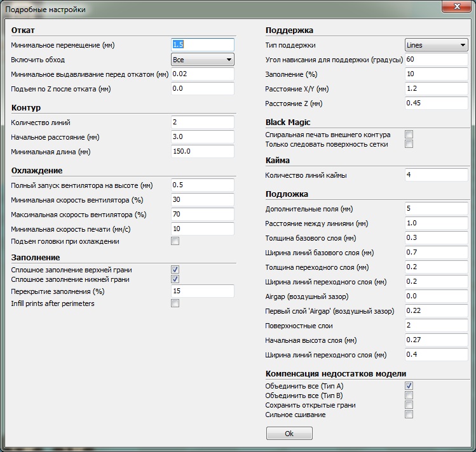Click the Откат section heading
The height and width of the screenshot is (452, 476).
point(23,30)
